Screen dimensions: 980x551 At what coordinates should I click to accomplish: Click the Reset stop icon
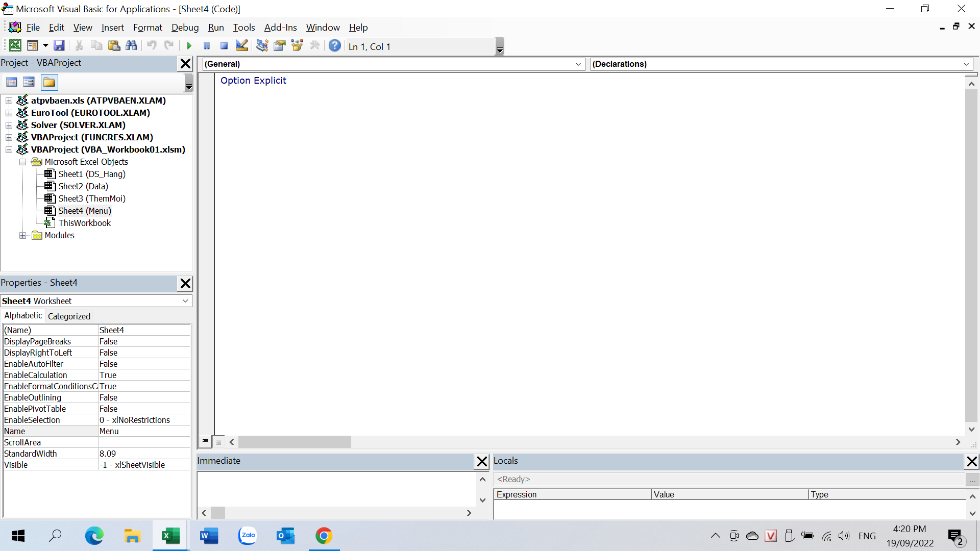click(x=224, y=46)
